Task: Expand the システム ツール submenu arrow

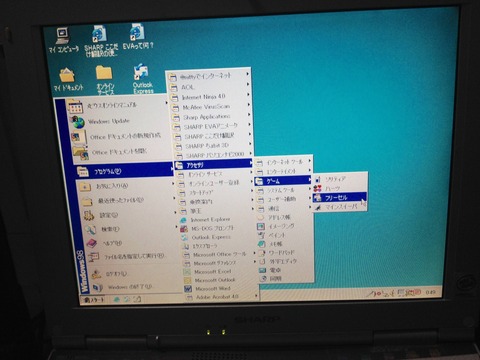Action: coord(310,189)
